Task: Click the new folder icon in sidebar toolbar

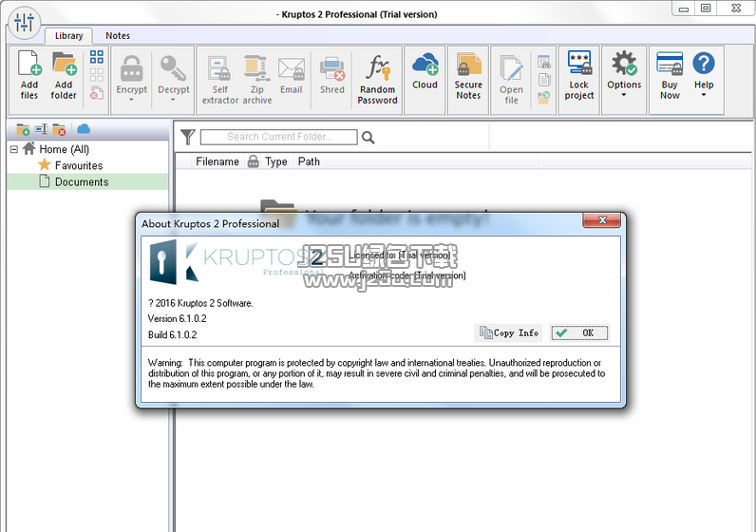Action: (23, 129)
